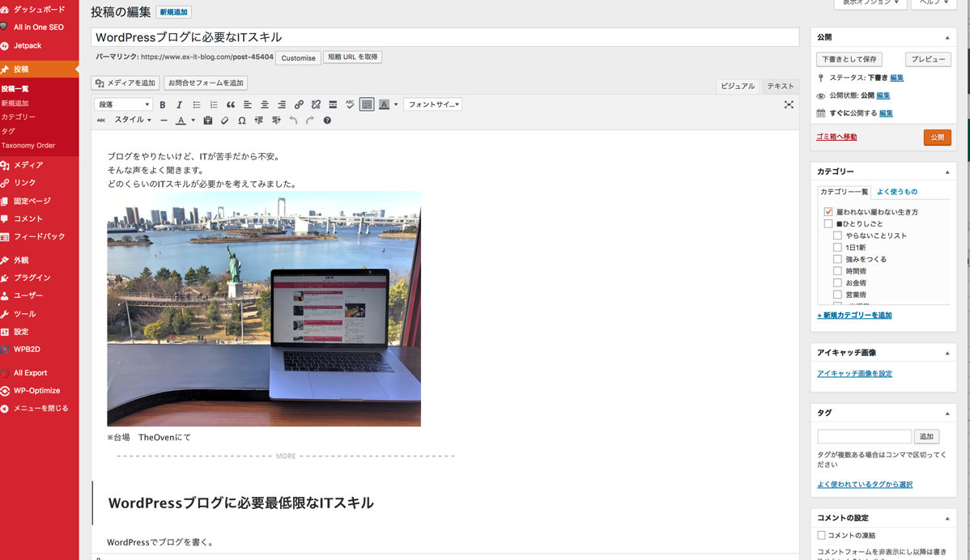Viewport: 970px width, 560px height.
Task: Click the insert link icon
Action: pos(299,104)
